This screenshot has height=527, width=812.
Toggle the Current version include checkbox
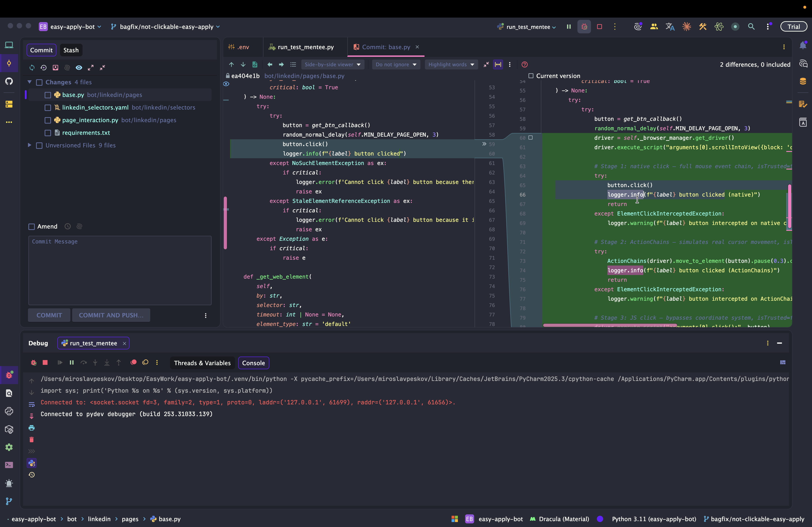point(531,76)
